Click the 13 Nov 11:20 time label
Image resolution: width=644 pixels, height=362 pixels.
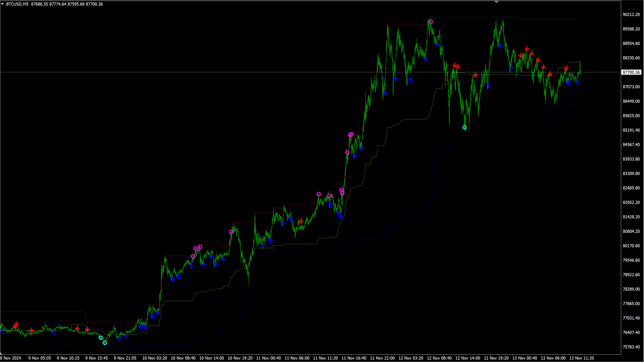pyautogui.click(x=582, y=358)
